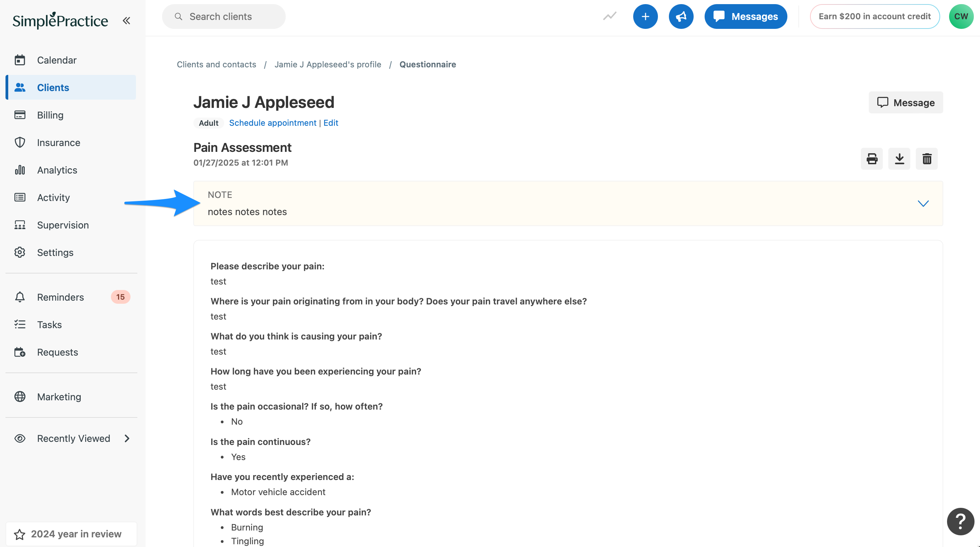Open Jamie J Appleseed's profile breadcrumb

click(x=328, y=64)
